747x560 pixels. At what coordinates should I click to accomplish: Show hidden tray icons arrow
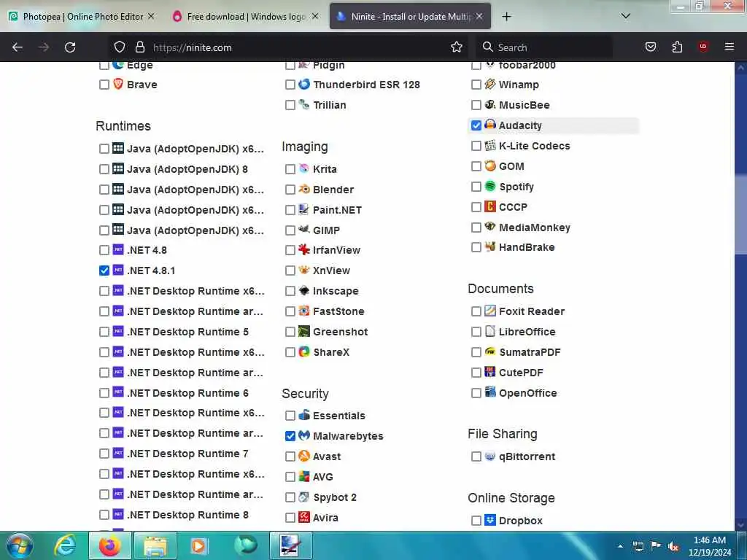click(620, 547)
